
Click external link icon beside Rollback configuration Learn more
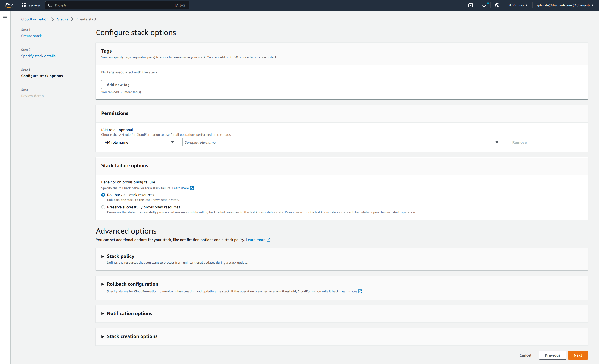pos(360,291)
